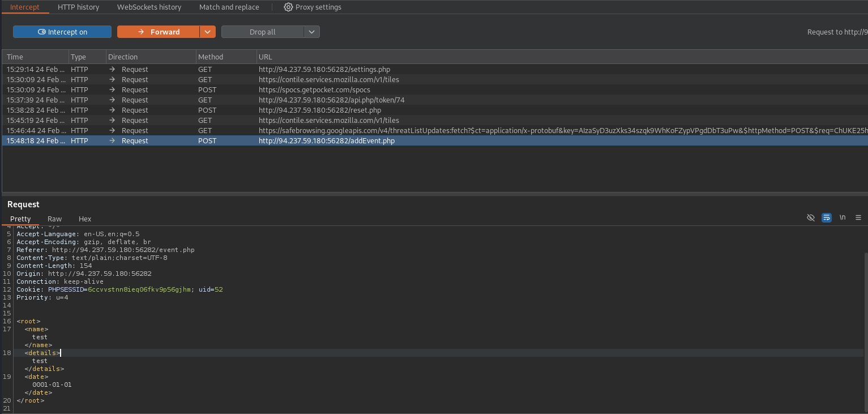868x414 pixels.
Task: Turn off the Intercept on toggle
Action: pyautogui.click(x=62, y=32)
